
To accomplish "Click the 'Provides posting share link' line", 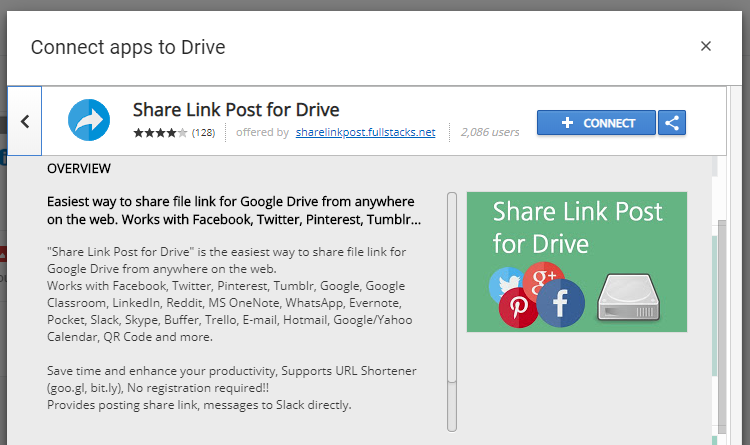I will pos(199,405).
